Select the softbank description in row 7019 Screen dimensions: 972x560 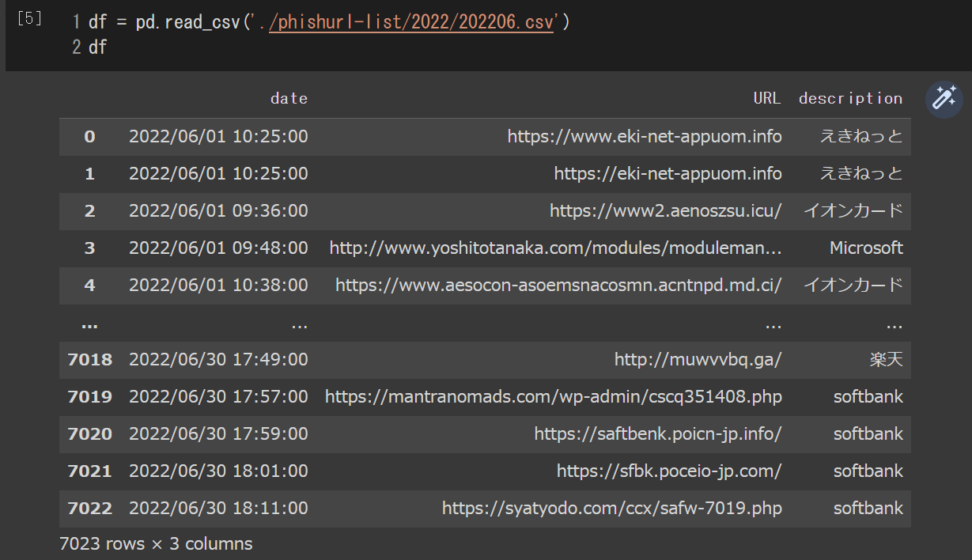coord(868,396)
